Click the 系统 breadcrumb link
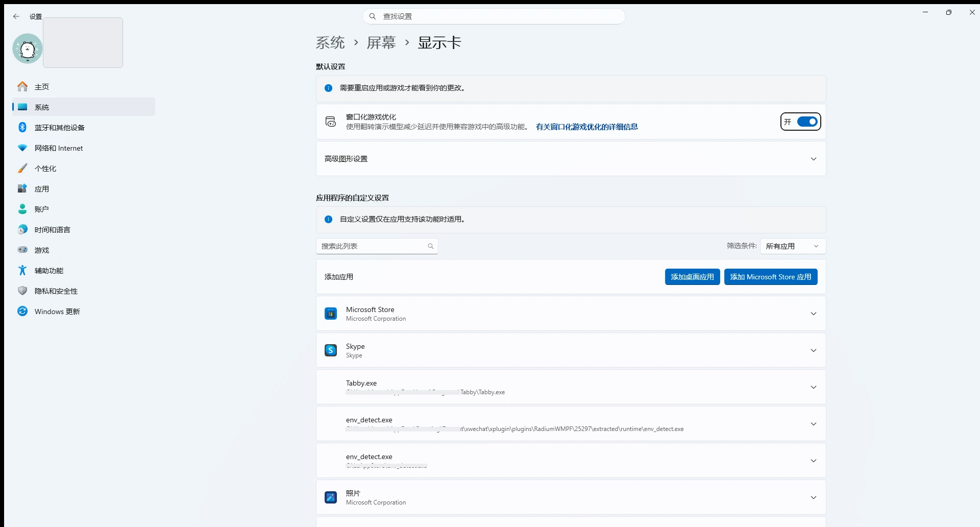 pos(330,42)
